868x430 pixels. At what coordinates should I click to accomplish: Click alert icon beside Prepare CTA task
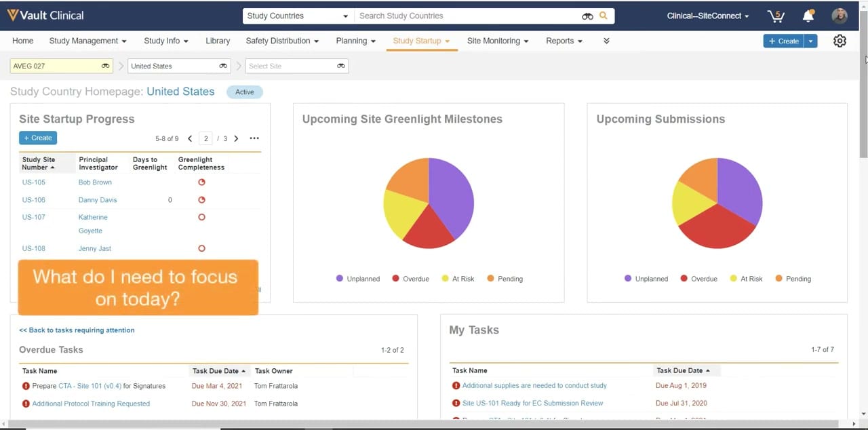pyautogui.click(x=26, y=386)
